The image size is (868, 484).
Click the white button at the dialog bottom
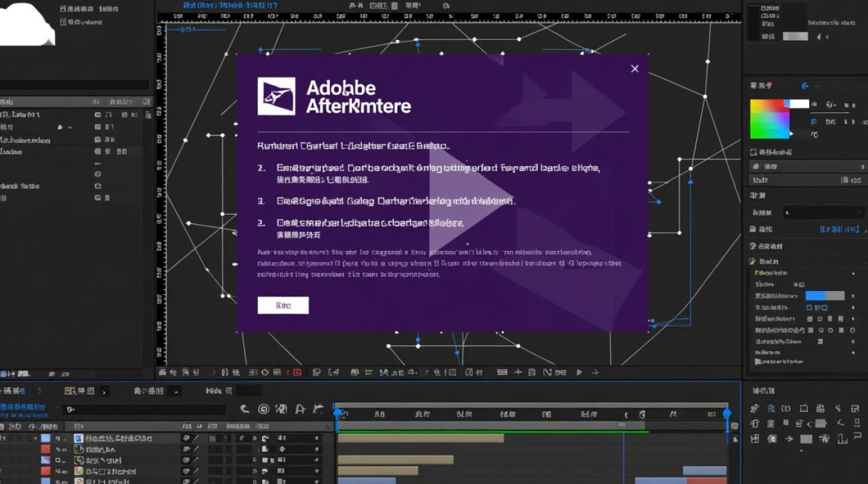point(283,305)
